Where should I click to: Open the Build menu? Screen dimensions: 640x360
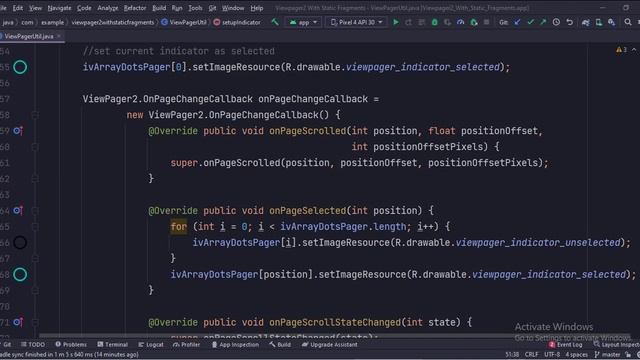tap(159, 8)
